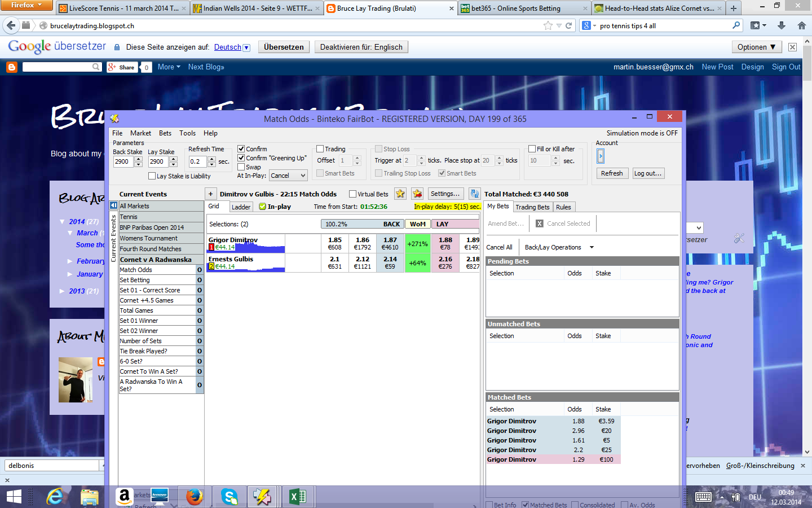Click Cancel All
This screenshot has height=508, width=812.
(499, 247)
